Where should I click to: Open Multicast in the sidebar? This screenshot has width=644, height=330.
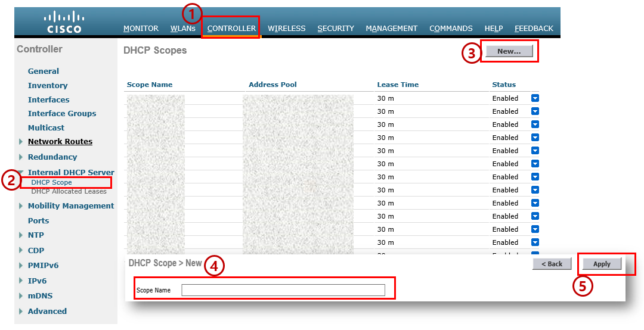pos(46,127)
